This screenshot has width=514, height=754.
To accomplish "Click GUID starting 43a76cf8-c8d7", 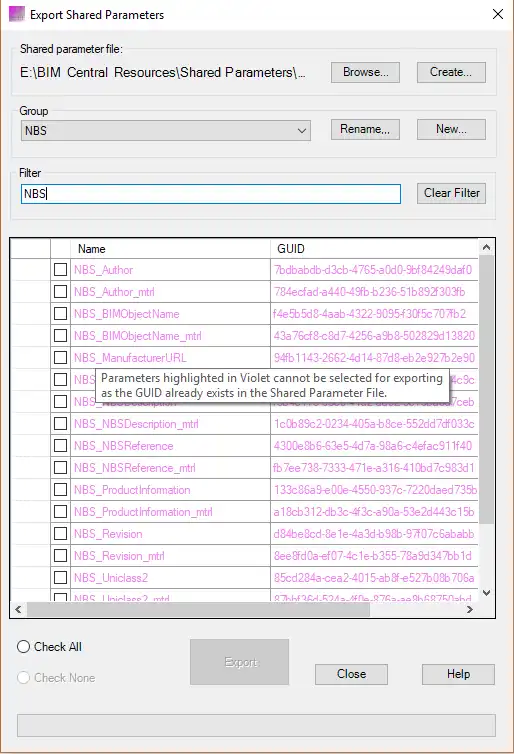I will [374, 336].
